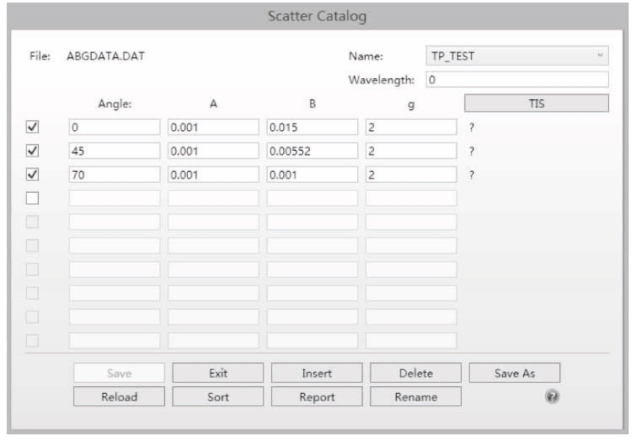Click the Exit button

(x=217, y=373)
